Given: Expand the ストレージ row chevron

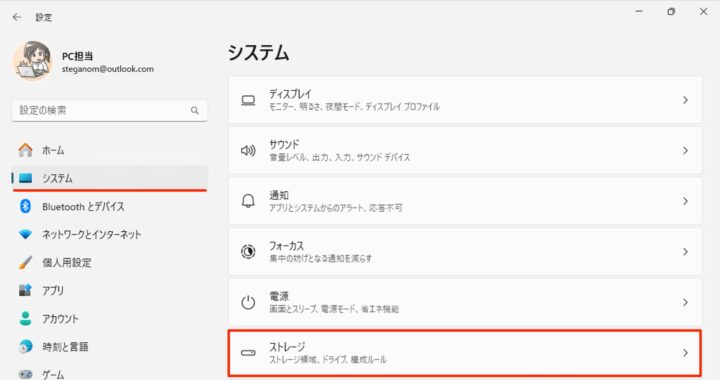Looking at the screenshot, I should pyautogui.click(x=685, y=353).
